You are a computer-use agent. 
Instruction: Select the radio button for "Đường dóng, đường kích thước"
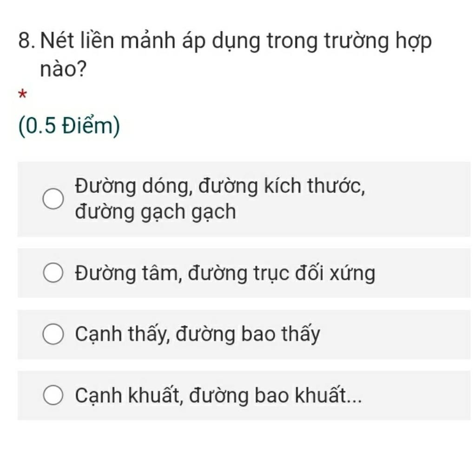53,199
